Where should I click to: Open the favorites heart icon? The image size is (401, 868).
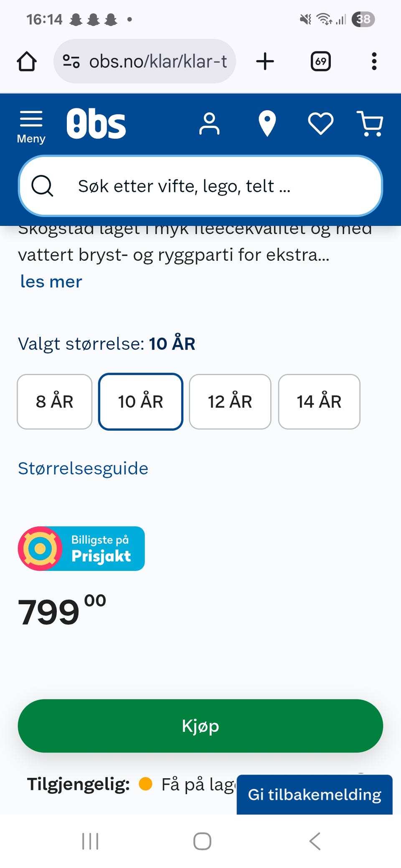click(320, 124)
